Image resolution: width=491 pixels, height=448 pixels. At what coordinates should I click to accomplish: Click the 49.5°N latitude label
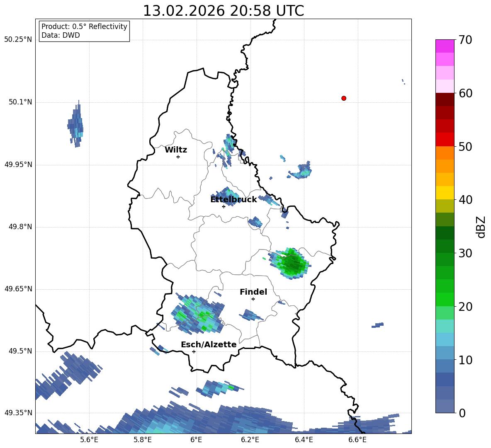coord(20,351)
